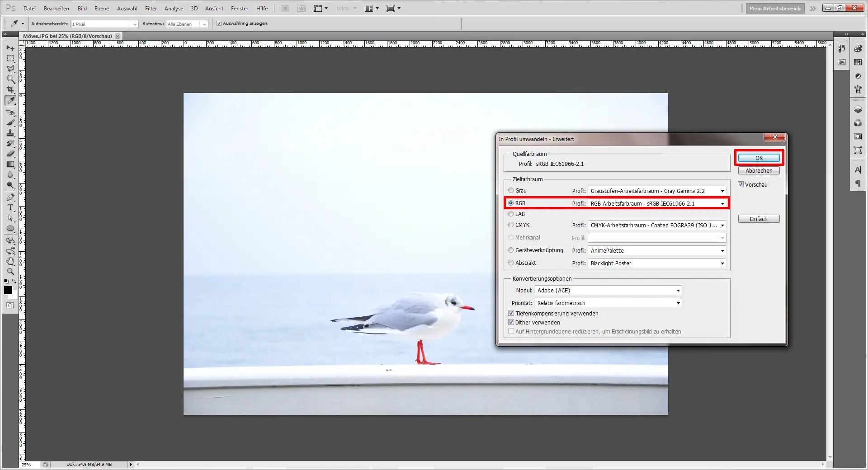Open the Paragraph panel icon
868x470 pixels.
pos(858,183)
